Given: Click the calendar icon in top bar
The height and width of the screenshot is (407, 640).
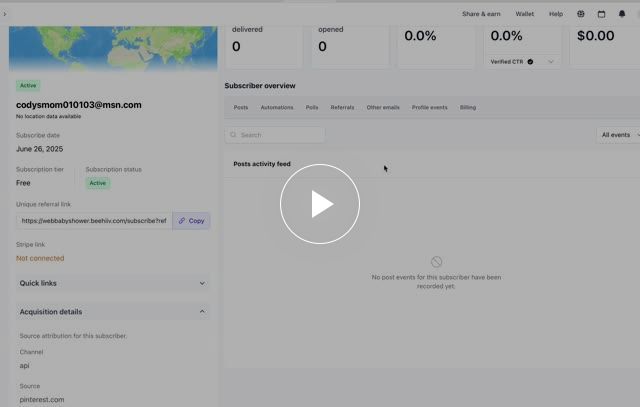Looking at the screenshot, I should [601, 14].
